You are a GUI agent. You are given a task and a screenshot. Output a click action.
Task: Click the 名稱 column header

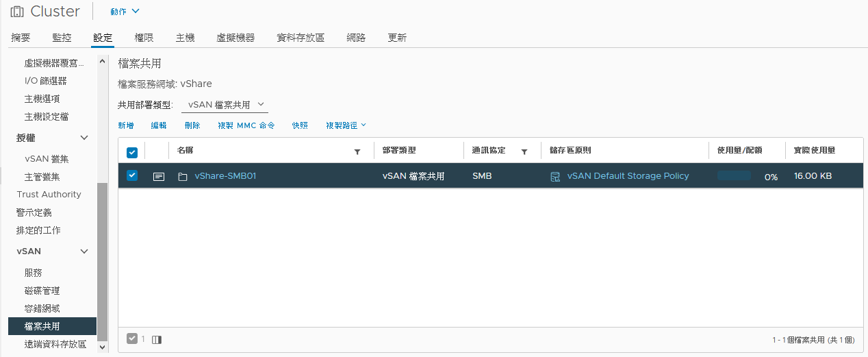tap(186, 150)
